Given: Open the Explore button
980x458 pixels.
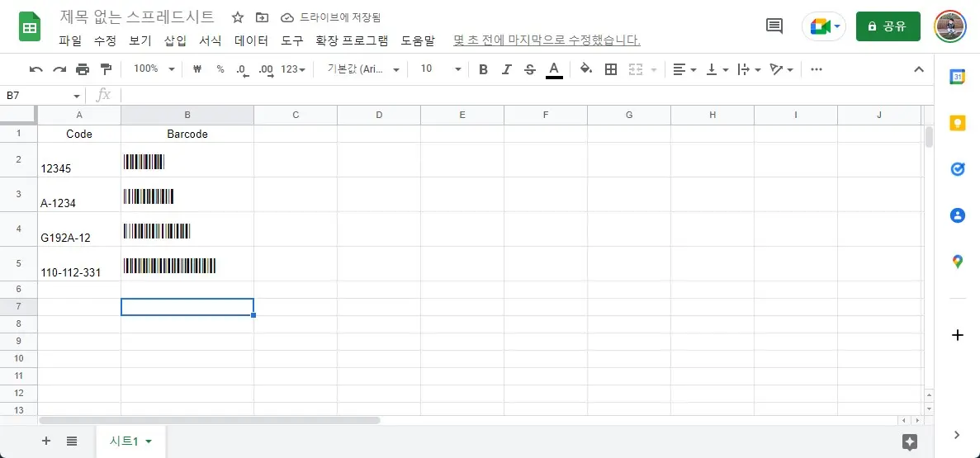Looking at the screenshot, I should coord(910,441).
